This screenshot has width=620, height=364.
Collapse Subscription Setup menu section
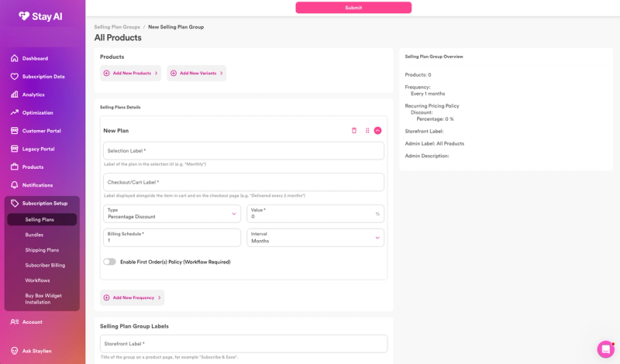(42, 203)
